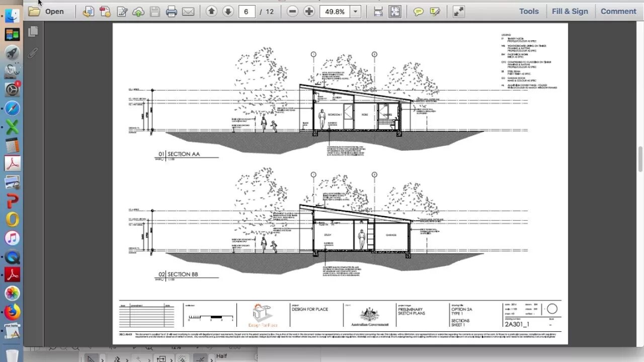Open System Preferences in the Dock
Image resolution: width=644 pixels, height=362 pixels.
click(12, 89)
